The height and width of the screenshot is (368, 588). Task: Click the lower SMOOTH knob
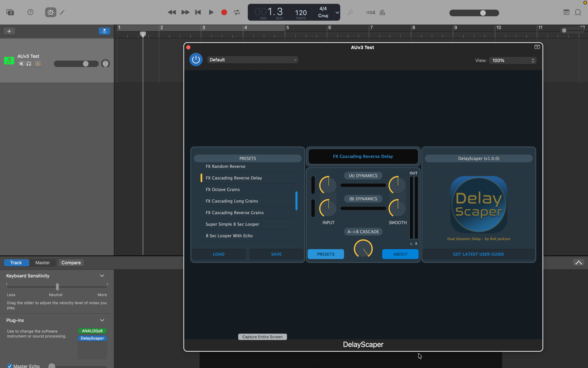pos(397,208)
